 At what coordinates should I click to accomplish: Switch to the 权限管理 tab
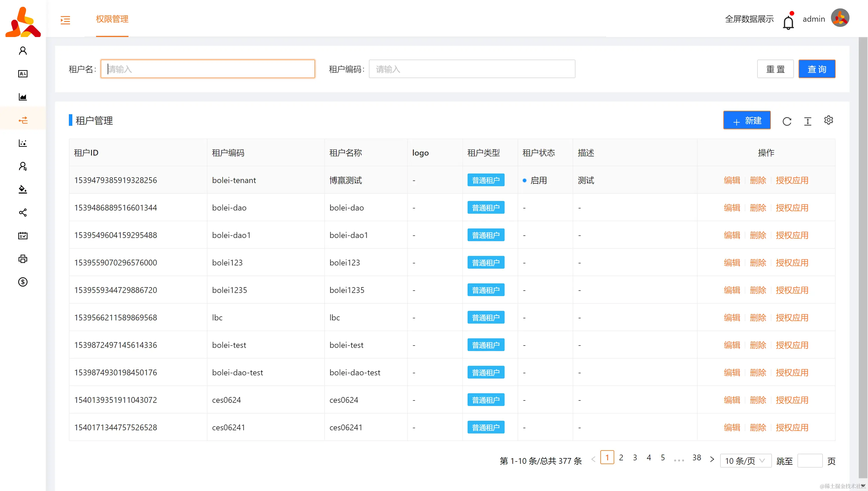(x=112, y=19)
